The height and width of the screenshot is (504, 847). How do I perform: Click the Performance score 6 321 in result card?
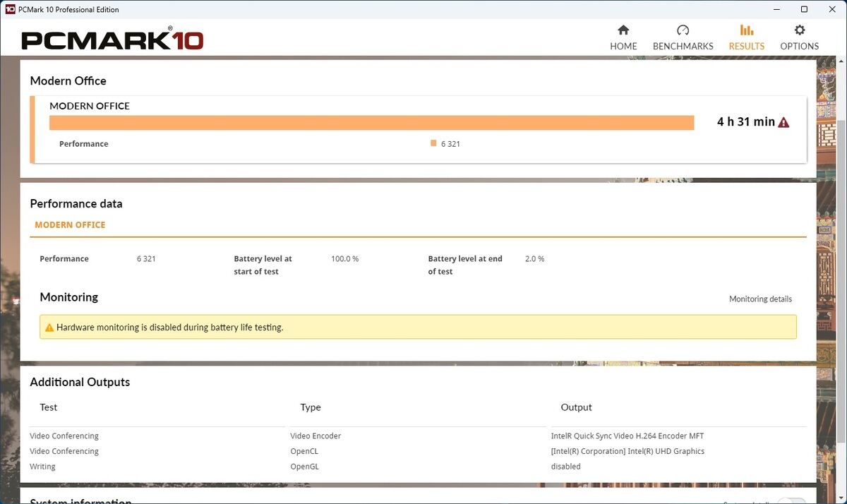(450, 144)
